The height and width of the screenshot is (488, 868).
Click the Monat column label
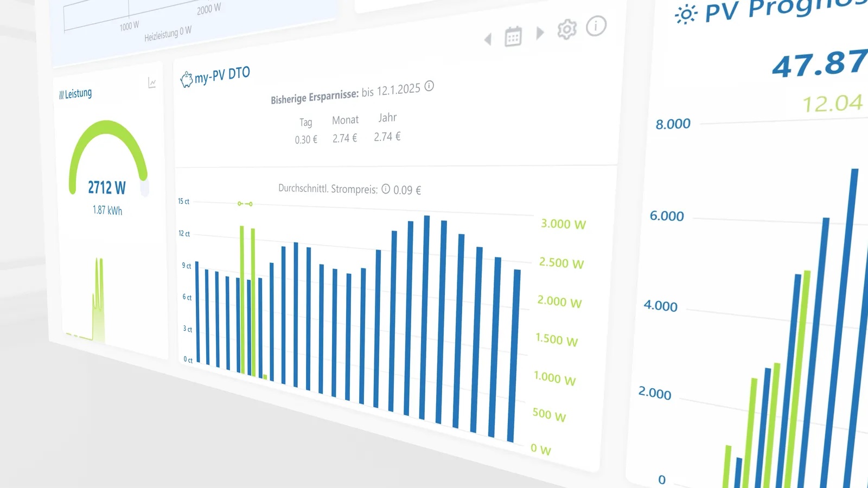click(x=345, y=120)
